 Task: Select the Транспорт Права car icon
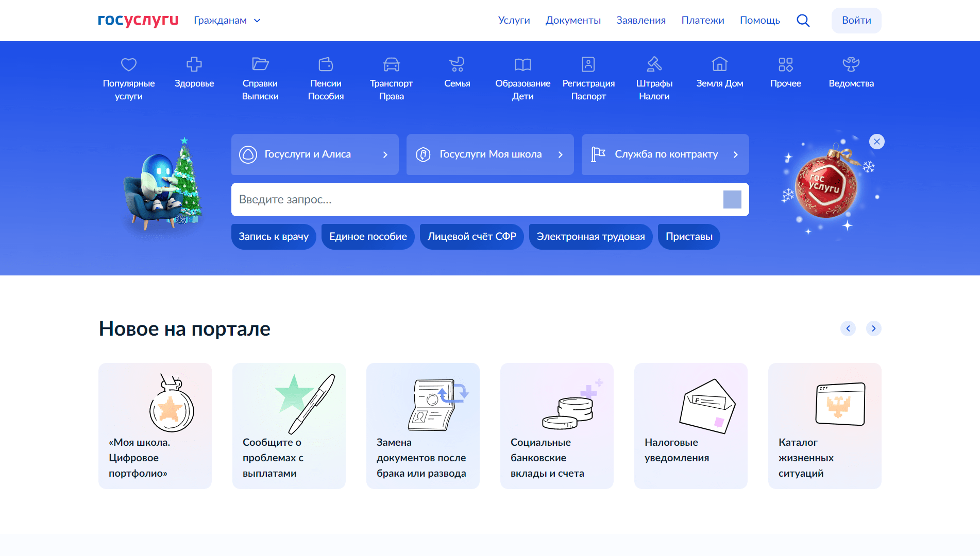click(391, 64)
